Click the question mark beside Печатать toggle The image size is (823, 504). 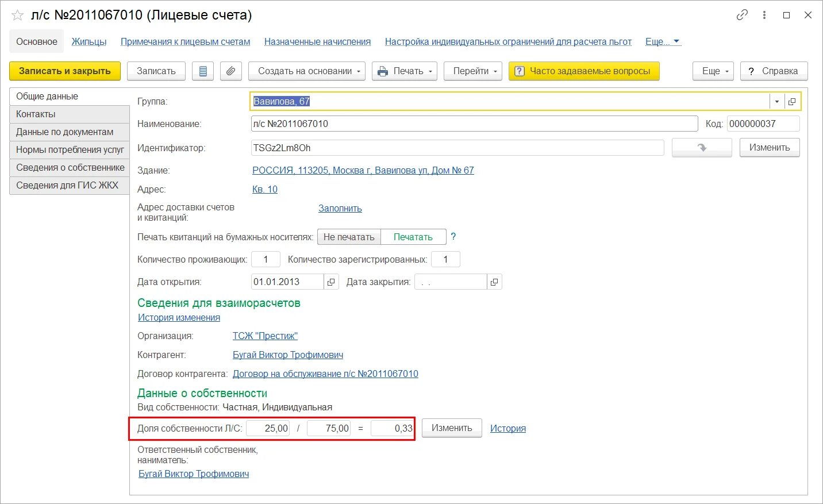pos(453,236)
